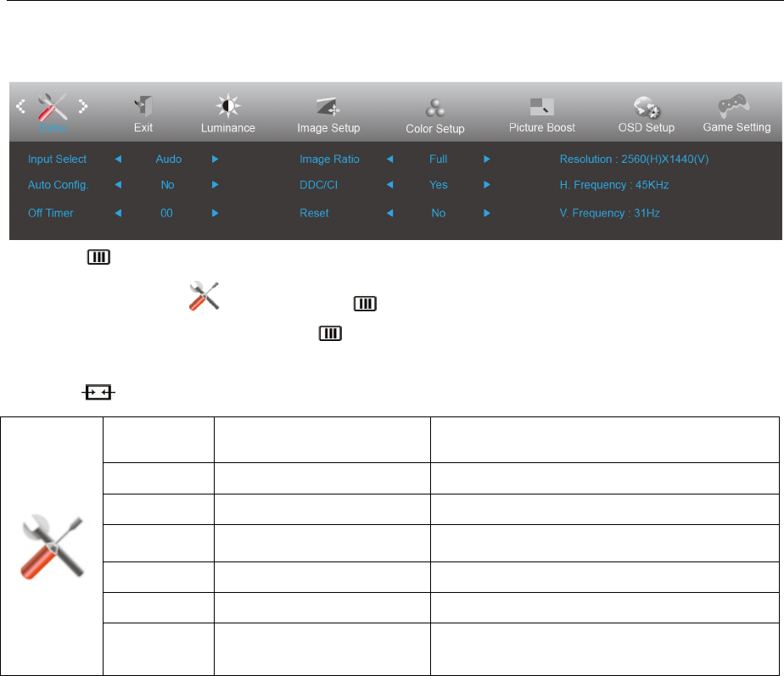Image resolution: width=784 pixels, height=676 pixels.
Task: Increase Input Select with right arrow
Action: [215, 159]
